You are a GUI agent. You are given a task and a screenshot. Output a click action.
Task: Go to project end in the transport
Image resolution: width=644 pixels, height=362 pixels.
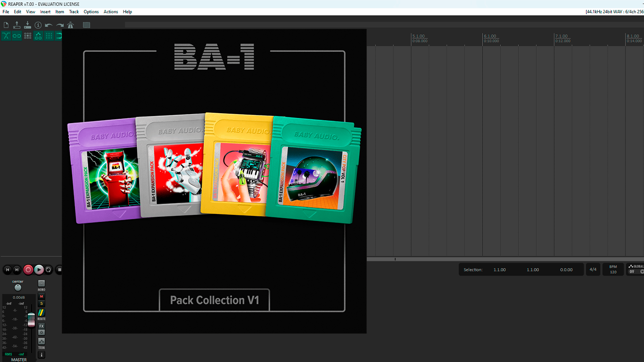(17, 270)
